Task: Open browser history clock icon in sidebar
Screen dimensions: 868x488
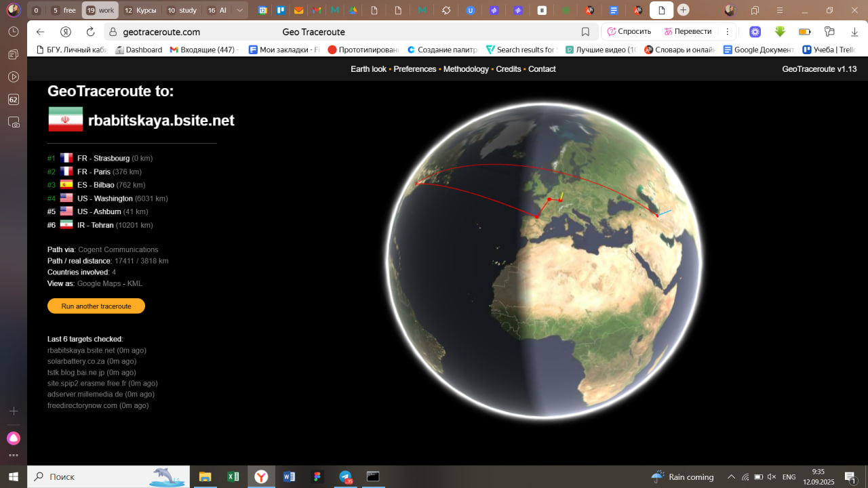Action: pyautogui.click(x=13, y=32)
